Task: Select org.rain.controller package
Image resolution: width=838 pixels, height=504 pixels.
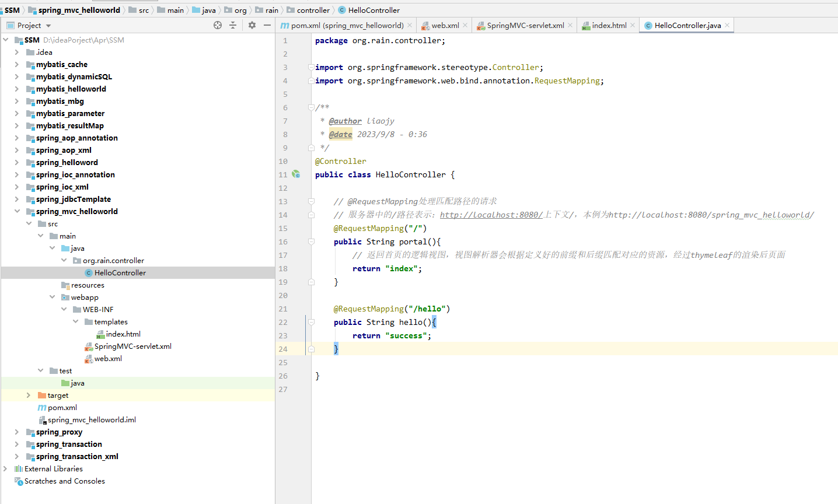Action: (x=109, y=260)
